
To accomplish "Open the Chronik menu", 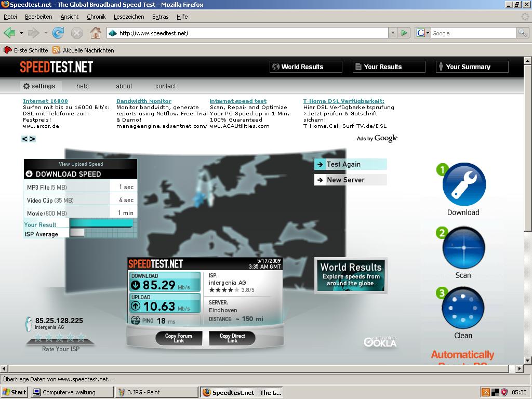I will (x=96, y=17).
